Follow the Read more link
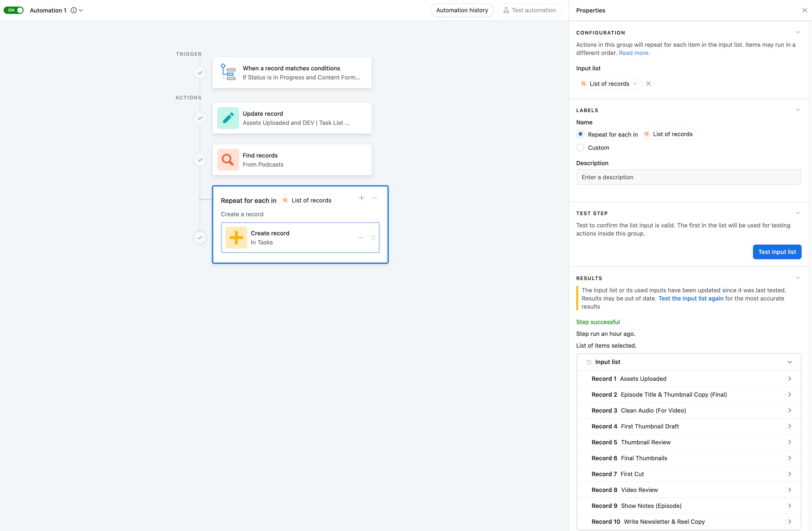Image resolution: width=812 pixels, height=531 pixels. tap(634, 53)
